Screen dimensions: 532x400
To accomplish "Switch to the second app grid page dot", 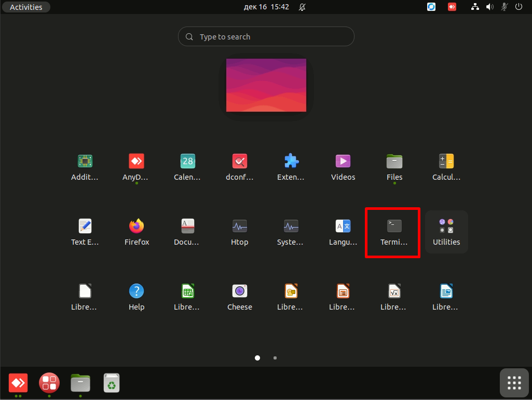I will coord(275,358).
